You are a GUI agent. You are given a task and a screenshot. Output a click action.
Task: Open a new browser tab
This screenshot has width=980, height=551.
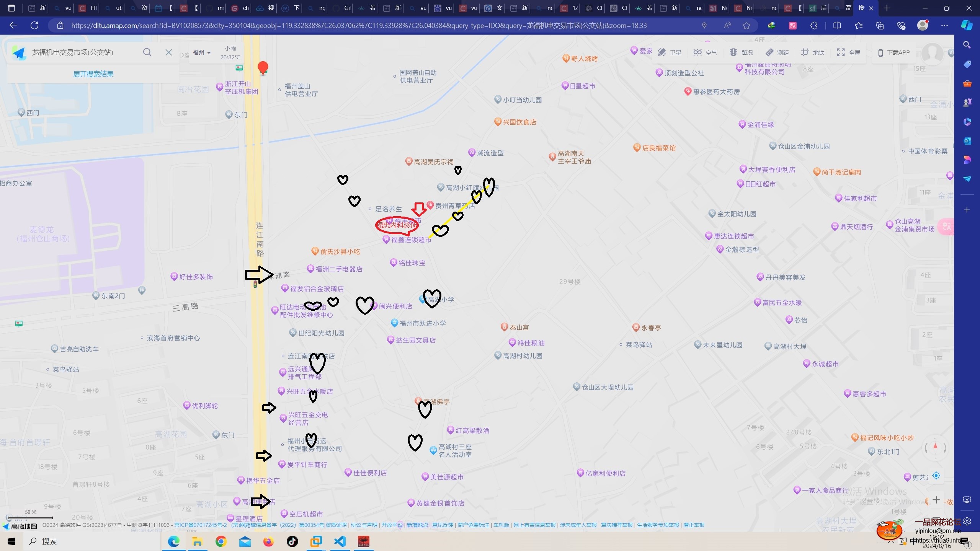[x=887, y=8]
